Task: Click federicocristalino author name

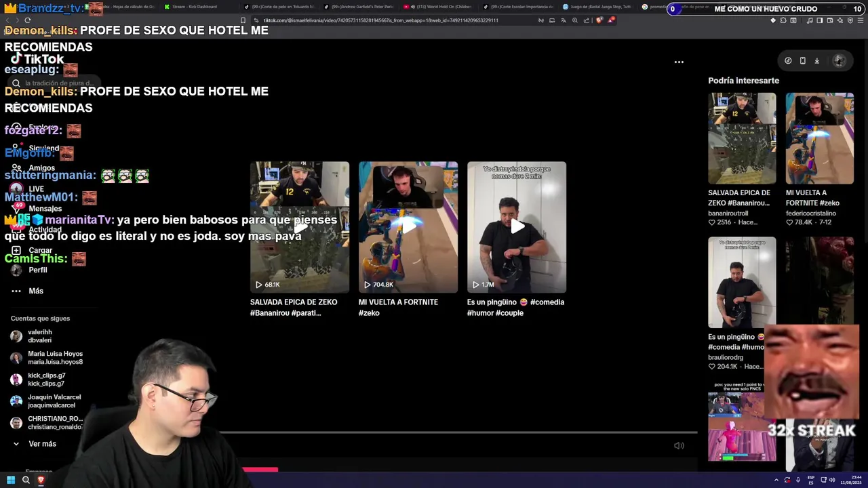Action: [812, 213]
